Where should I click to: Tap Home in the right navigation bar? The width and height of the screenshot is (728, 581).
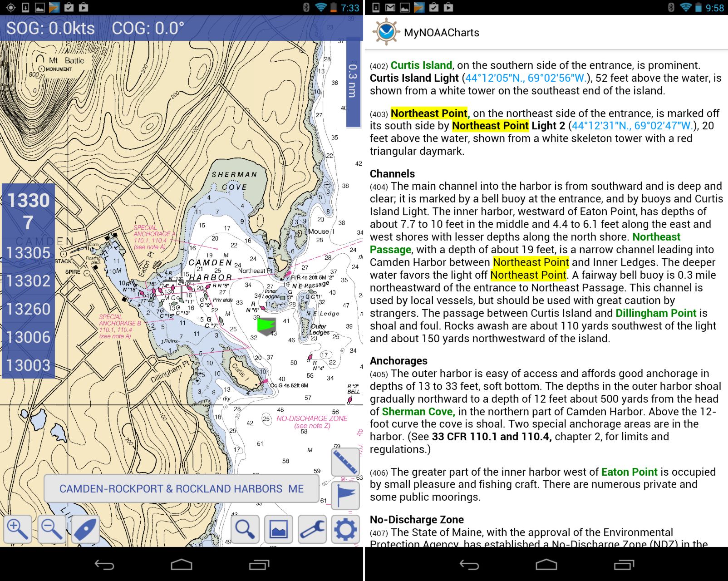546,565
